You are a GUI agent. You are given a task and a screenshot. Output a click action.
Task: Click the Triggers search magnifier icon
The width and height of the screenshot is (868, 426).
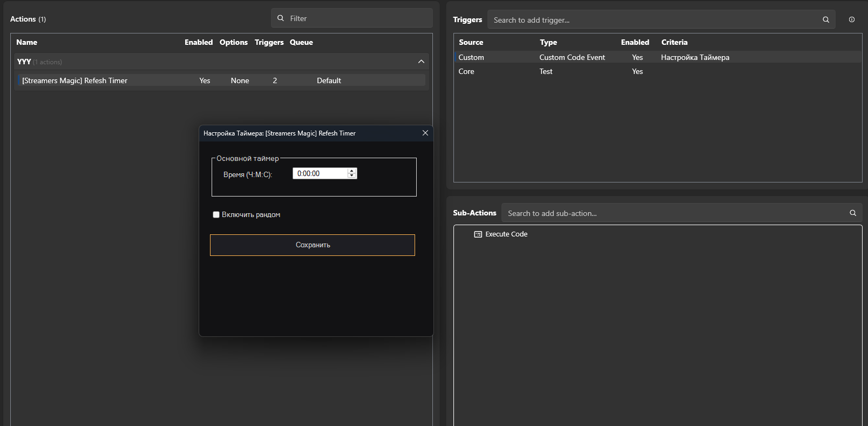pyautogui.click(x=825, y=20)
